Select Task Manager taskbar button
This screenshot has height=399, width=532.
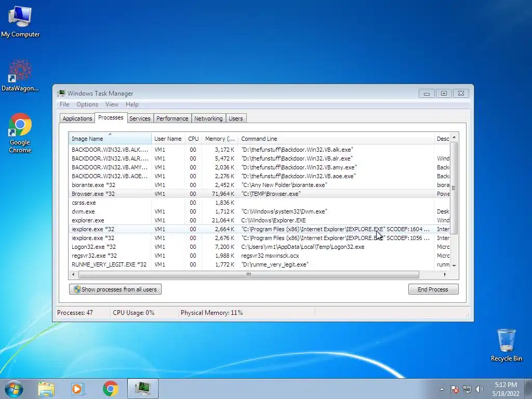[x=143, y=389]
